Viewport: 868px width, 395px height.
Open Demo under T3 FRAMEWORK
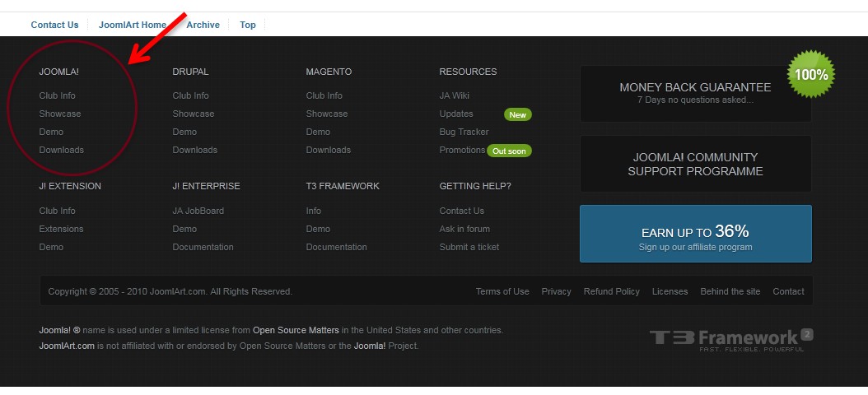click(318, 229)
